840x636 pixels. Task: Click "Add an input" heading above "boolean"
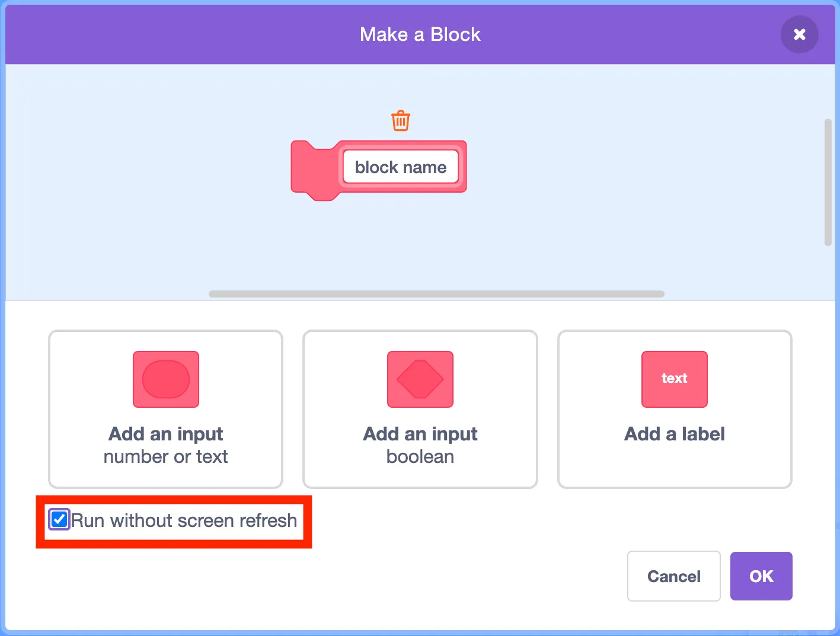click(x=420, y=434)
